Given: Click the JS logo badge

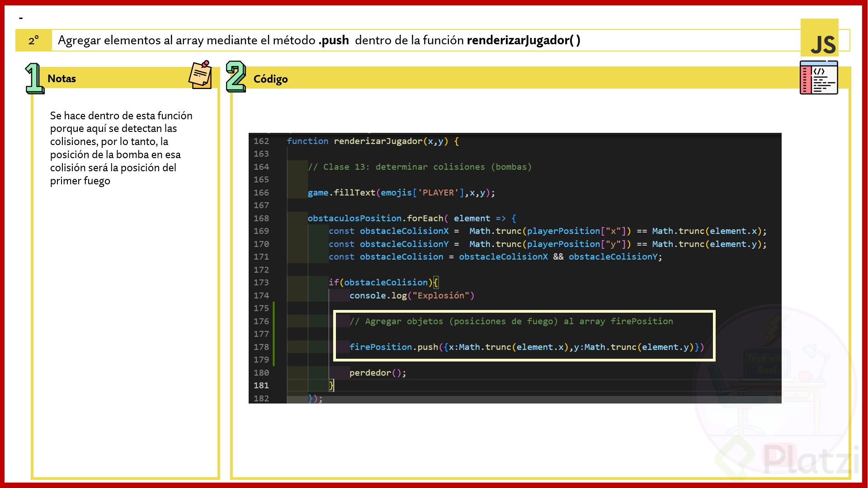Looking at the screenshot, I should pyautogui.click(x=820, y=38).
